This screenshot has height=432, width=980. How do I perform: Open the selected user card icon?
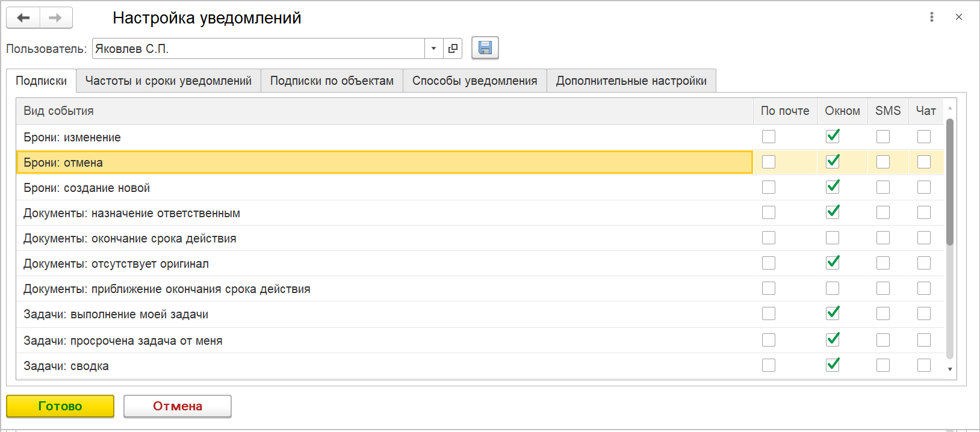pyautogui.click(x=453, y=49)
